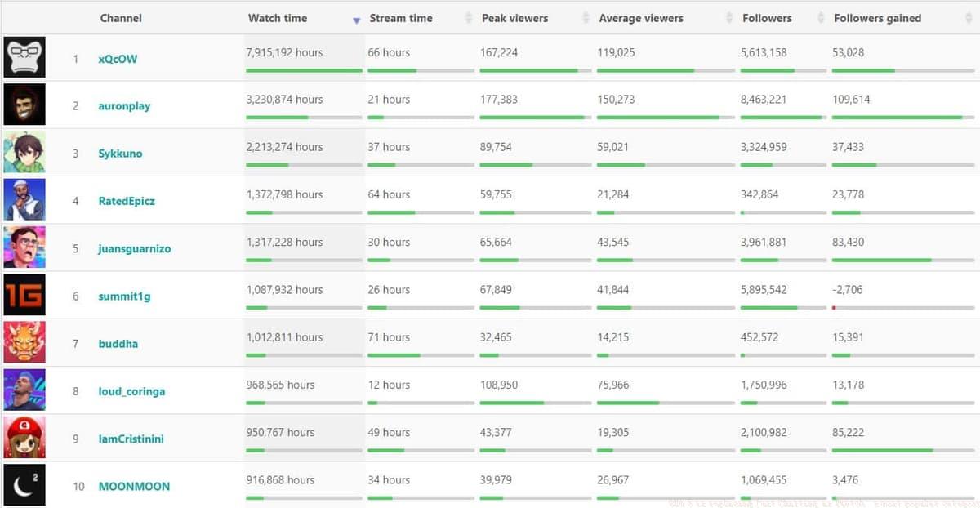Click auronplay's avatar image

tap(24, 105)
